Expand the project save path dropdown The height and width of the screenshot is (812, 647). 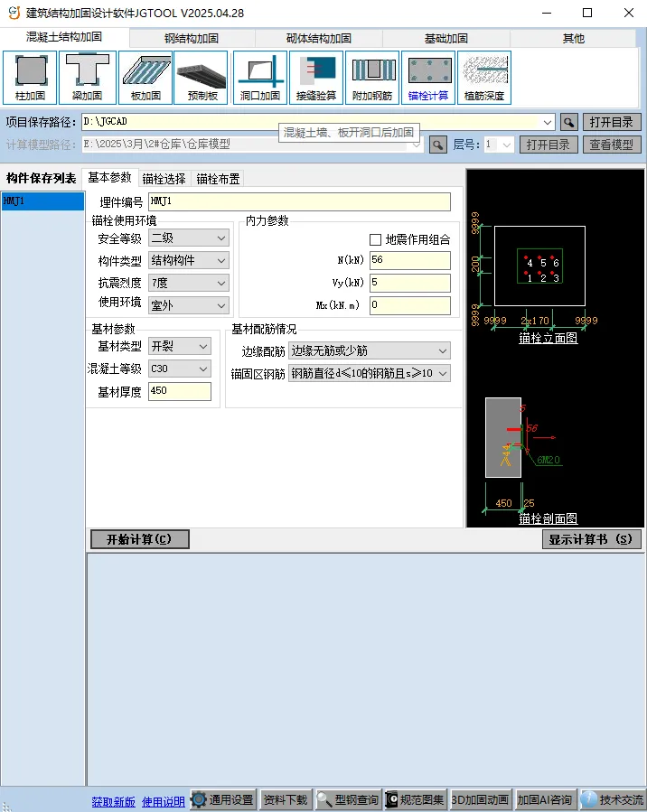click(x=548, y=122)
